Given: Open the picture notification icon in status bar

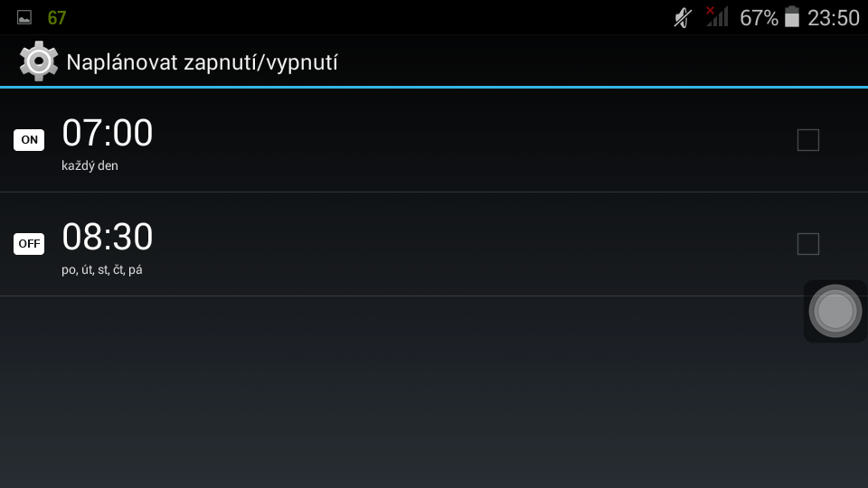Looking at the screenshot, I should tap(24, 18).
